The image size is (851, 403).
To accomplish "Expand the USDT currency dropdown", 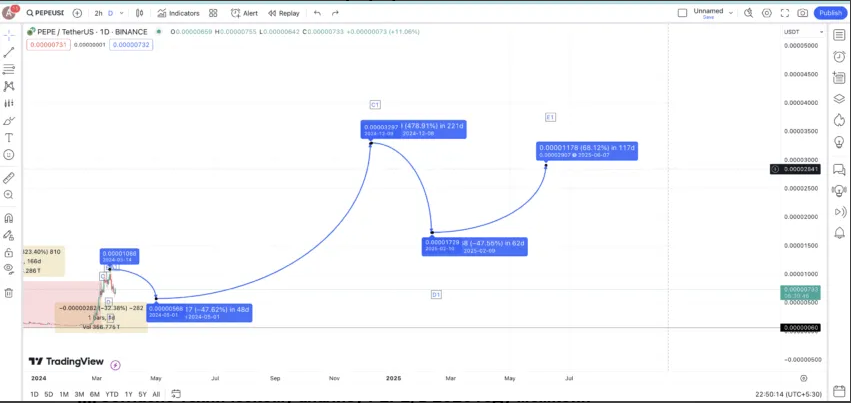I will (803, 32).
